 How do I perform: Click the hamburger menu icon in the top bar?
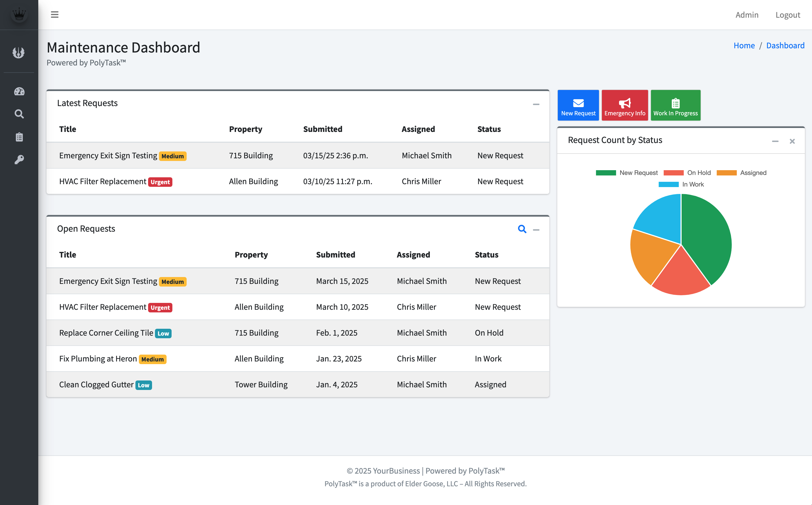54,15
